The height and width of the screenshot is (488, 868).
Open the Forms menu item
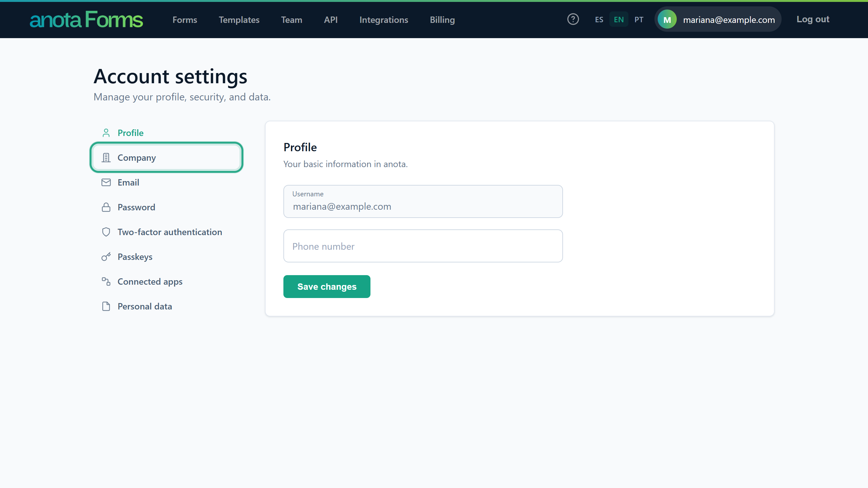pyautogui.click(x=185, y=20)
